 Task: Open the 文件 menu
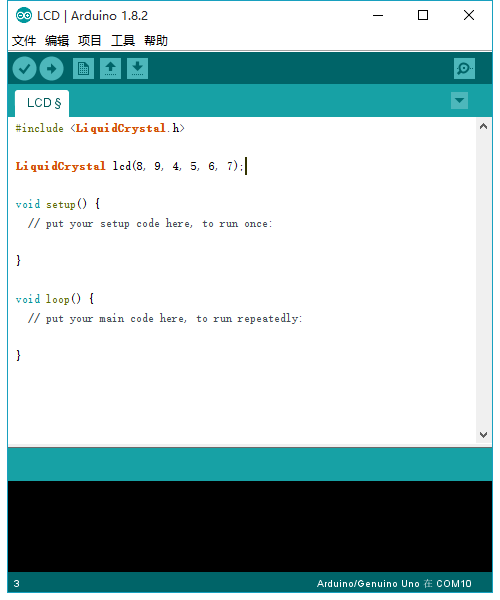point(24,41)
